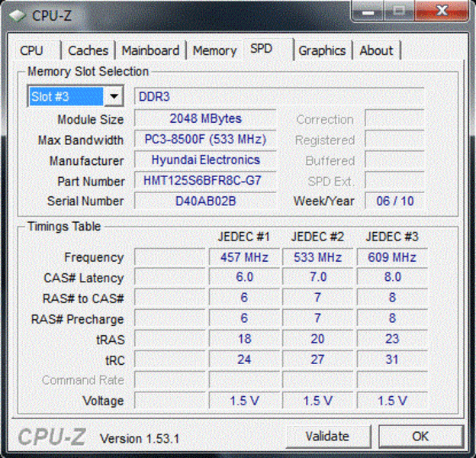476x458 pixels.
Task: Click the DDR3 memory type field
Action: pos(279,97)
